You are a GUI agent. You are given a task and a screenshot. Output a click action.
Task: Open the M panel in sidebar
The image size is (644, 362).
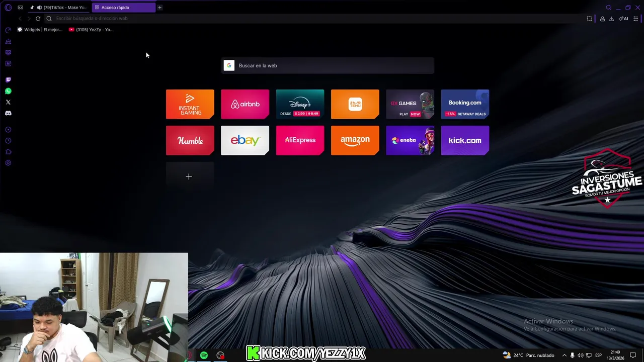(x=8, y=63)
